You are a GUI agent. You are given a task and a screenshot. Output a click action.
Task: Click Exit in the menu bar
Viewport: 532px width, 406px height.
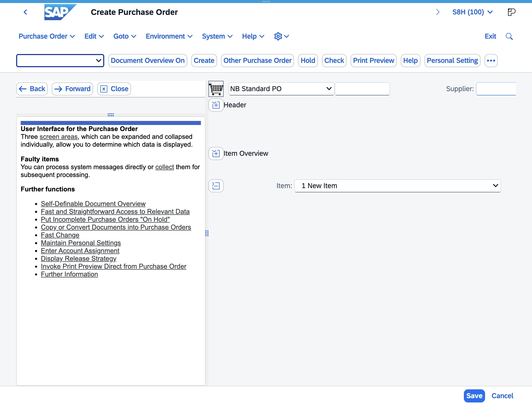click(x=490, y=36)
